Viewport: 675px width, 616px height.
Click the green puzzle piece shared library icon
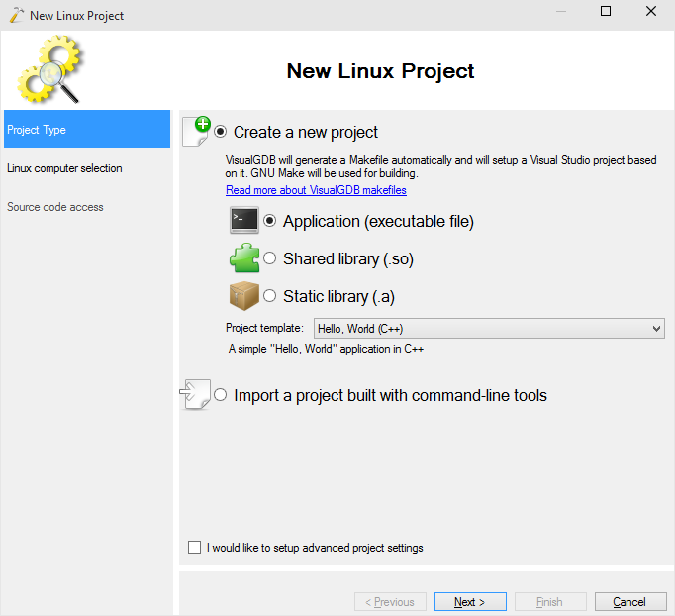click(x=244, y=258)
